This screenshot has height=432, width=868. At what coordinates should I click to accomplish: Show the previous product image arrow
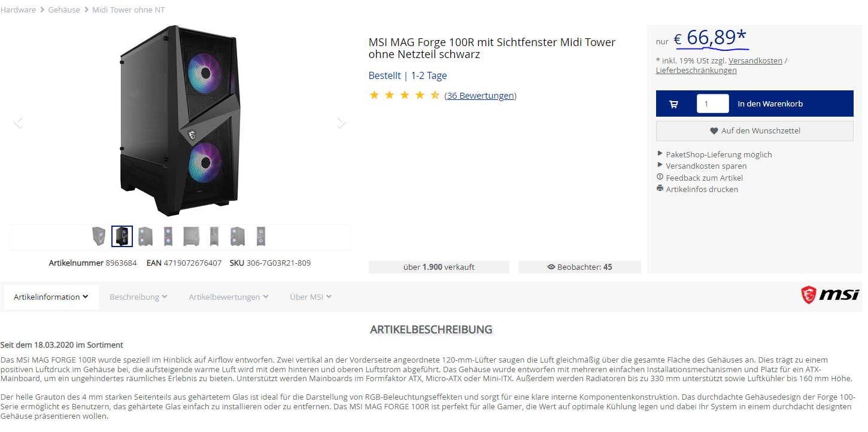tap(18, 122)
